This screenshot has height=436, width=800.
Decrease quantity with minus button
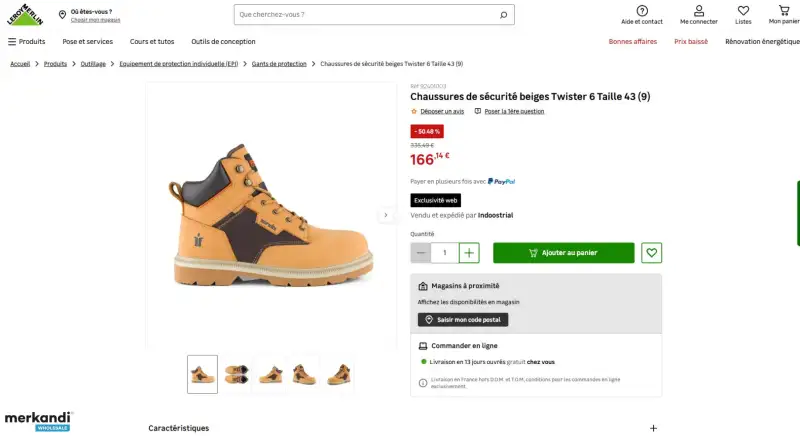coord(420,253)
